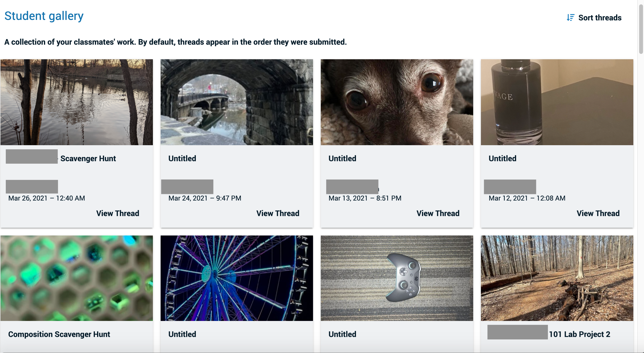Open the Student gallery heading link
644x353 pixels.
[44, 16]
